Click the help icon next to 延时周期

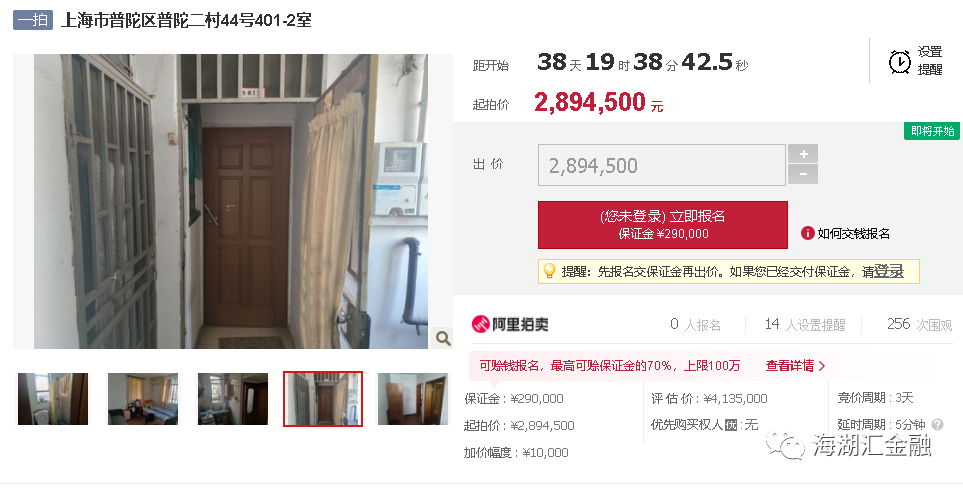(x=937, y=424)
